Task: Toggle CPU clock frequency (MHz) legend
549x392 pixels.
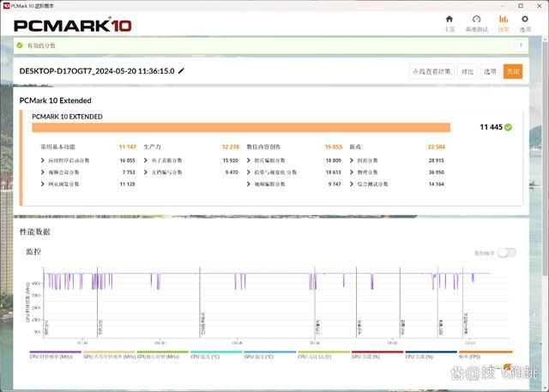Action: point(55,355)
